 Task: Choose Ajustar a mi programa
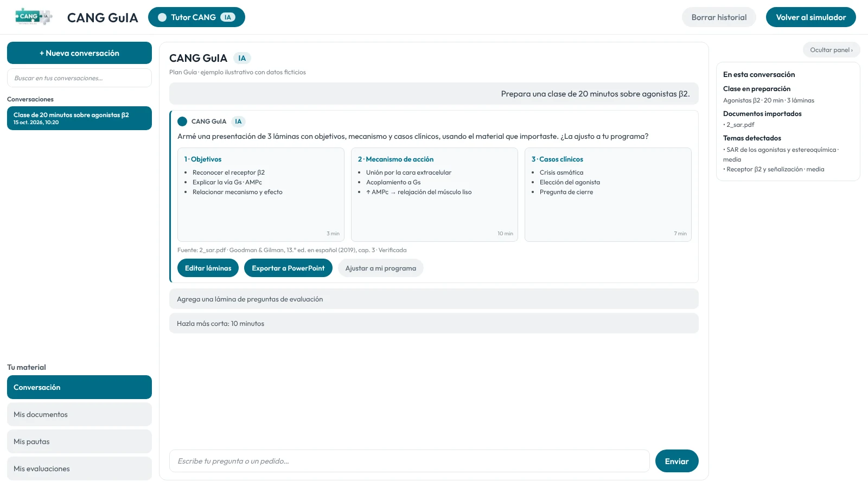[380, 268]
